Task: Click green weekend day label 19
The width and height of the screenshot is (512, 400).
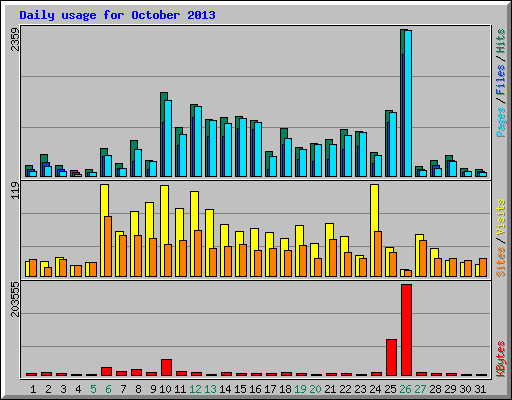Action: pyautogui.click(x=300, y=389)
